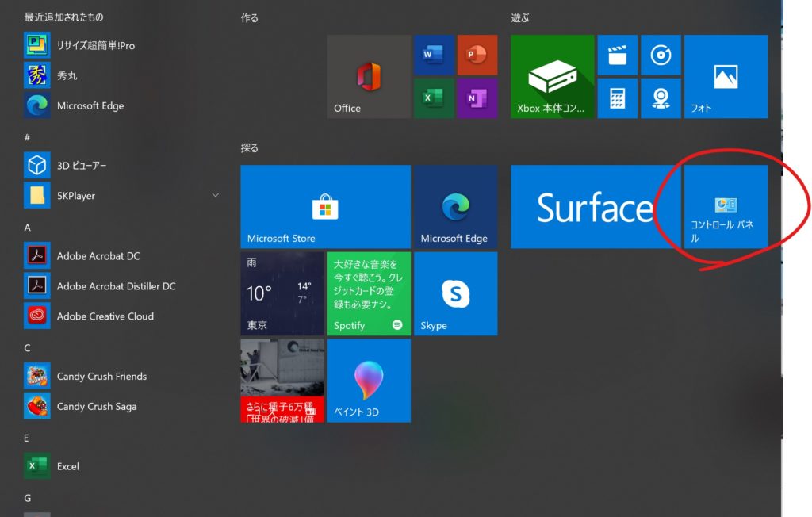812x517 pixels.
Task: Open the Movies & TV clapperboard tile
Action: tap(617, 55)
